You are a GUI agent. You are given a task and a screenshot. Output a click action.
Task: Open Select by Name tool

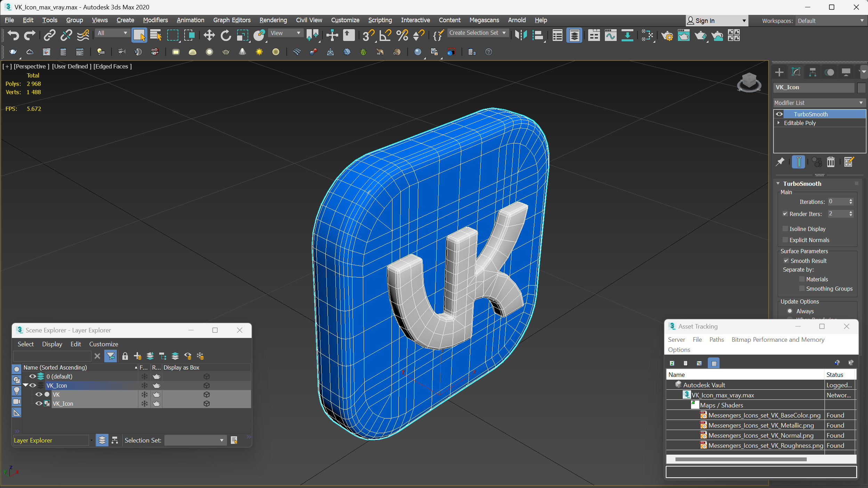pos(156,35)
